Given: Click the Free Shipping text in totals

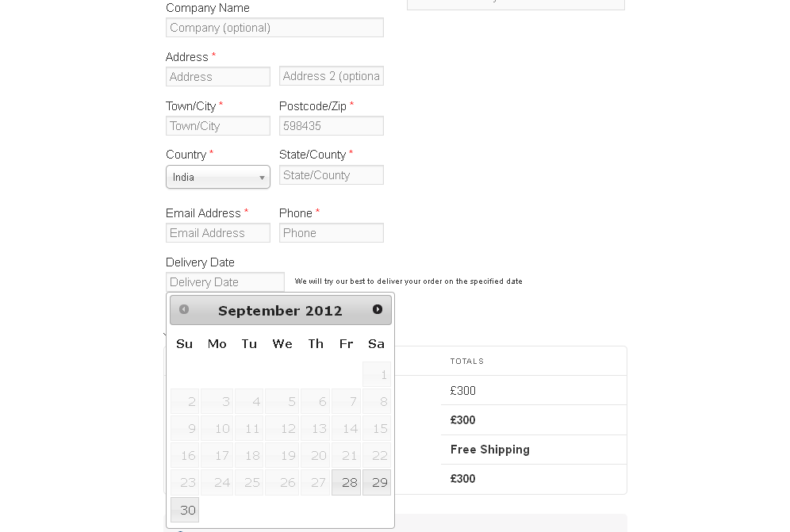Looking at the screenshot, I should tap(489, 450).
